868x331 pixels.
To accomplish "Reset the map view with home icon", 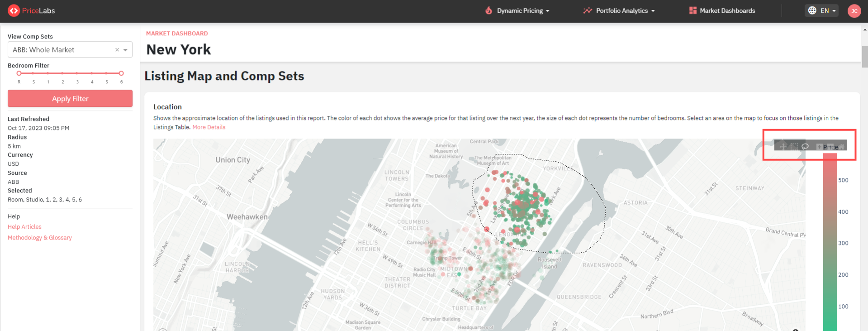I will pyautogui.click(x=841, y=146).
